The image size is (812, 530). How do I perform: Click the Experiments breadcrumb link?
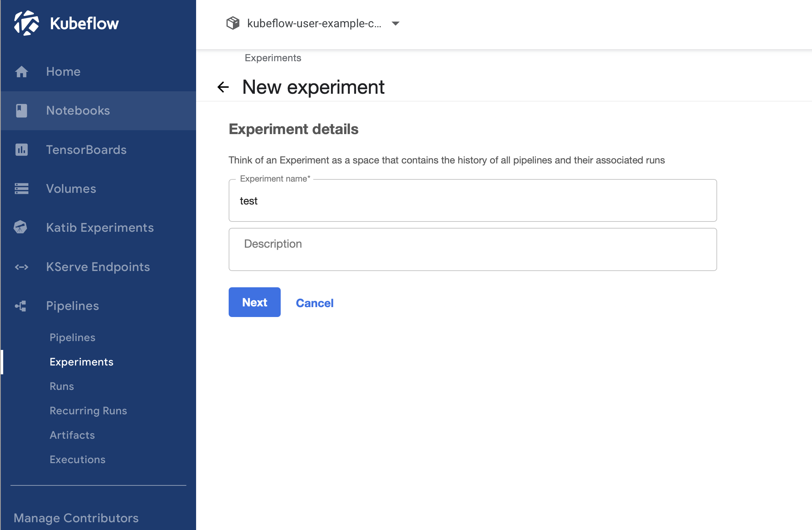[x=273, y=58]
